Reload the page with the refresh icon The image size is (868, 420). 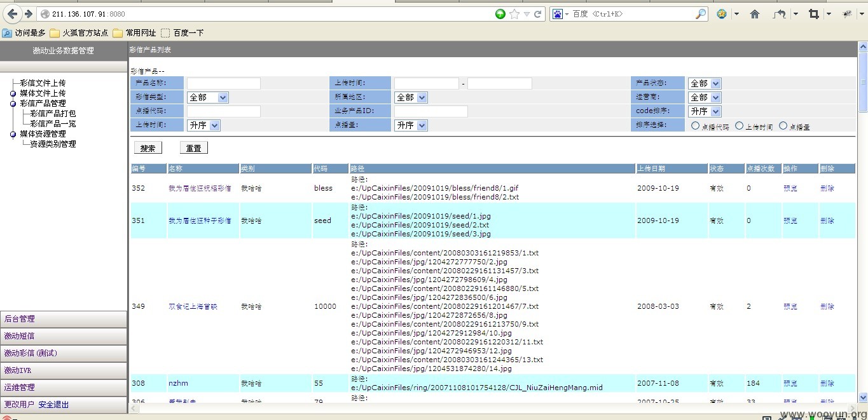pos(538,14)
